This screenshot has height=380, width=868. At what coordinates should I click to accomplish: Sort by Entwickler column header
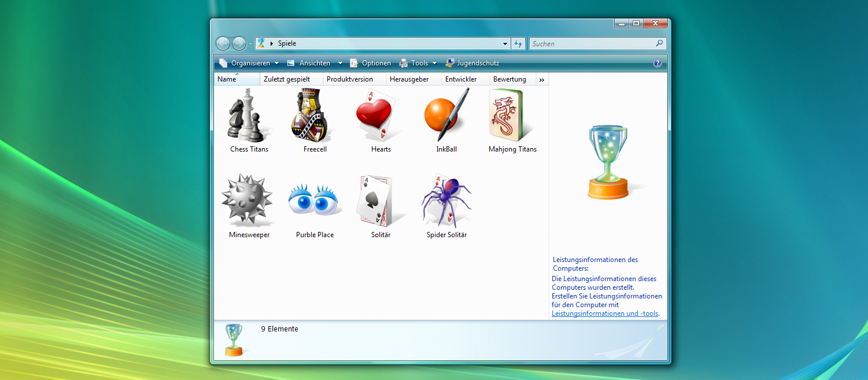point(466,79)
